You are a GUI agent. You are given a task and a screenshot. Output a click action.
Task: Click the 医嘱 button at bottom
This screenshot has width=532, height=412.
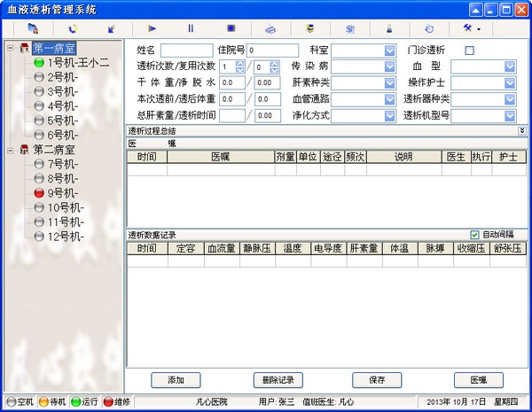pyautogui.click(x=479, y=380)
